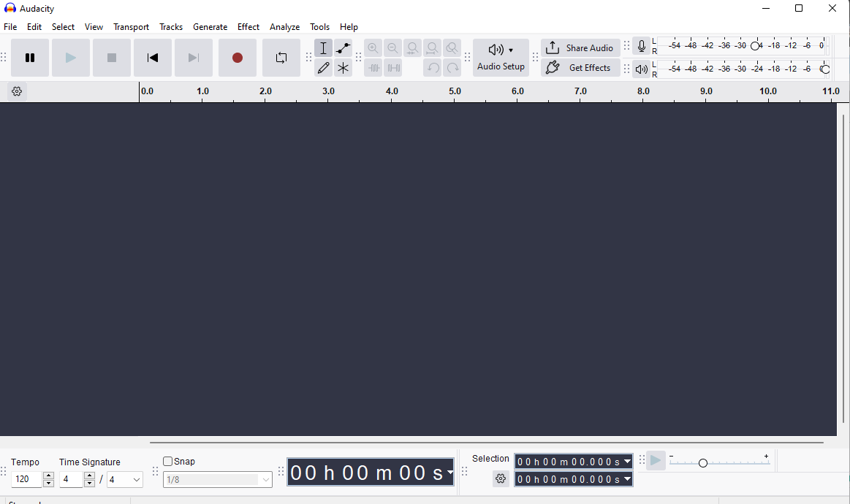Select the Envelope tool

click(x=344, y=48)
